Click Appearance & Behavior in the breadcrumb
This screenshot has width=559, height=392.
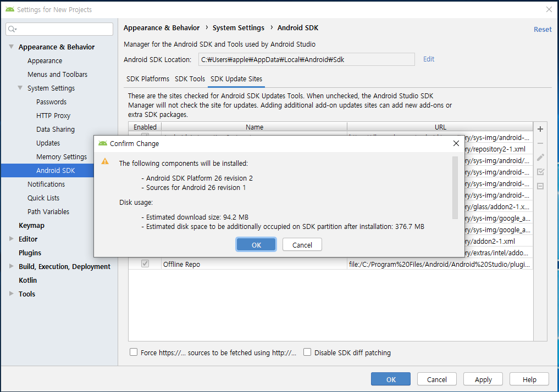(x=162, y=28)
